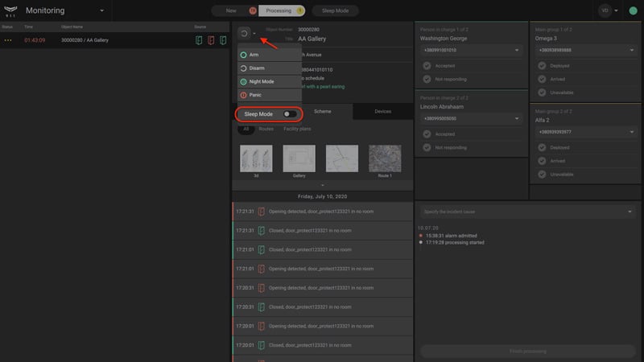Filter media by Facility plans
644x362 pixels.
(297, 129)
